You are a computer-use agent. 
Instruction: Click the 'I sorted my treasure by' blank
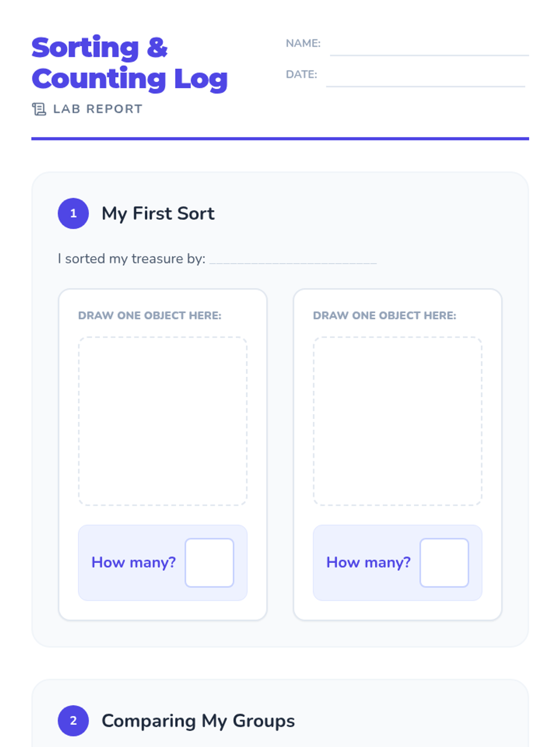click(293, 258)
